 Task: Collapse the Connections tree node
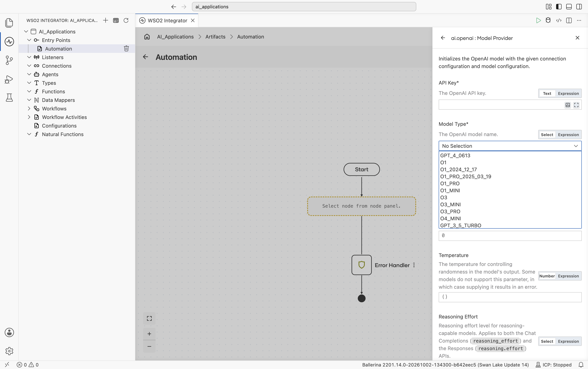click(x=29, y=66)
